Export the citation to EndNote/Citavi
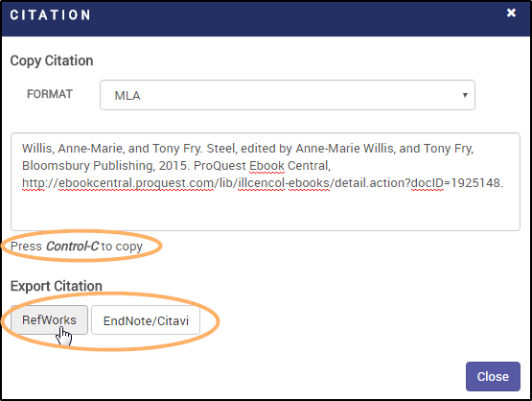532x401 pixels. 146,320
